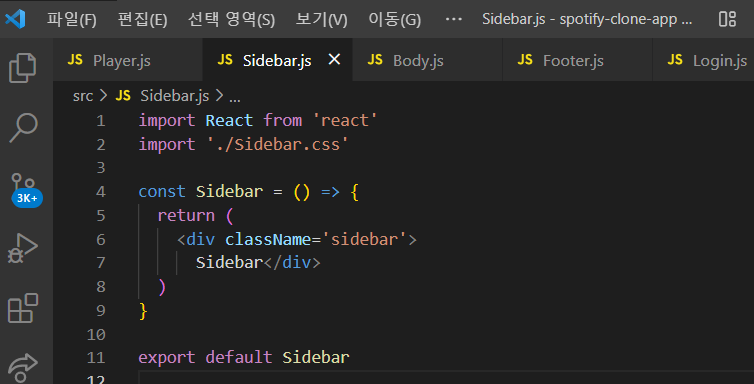
Task: Click the window title Sidebar.js - spotify-clone-app
Action: pyautogui.click(x=588, y=20)
